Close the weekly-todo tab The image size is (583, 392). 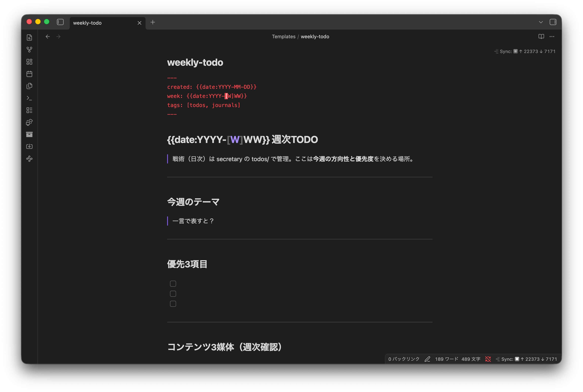[139, 23]
